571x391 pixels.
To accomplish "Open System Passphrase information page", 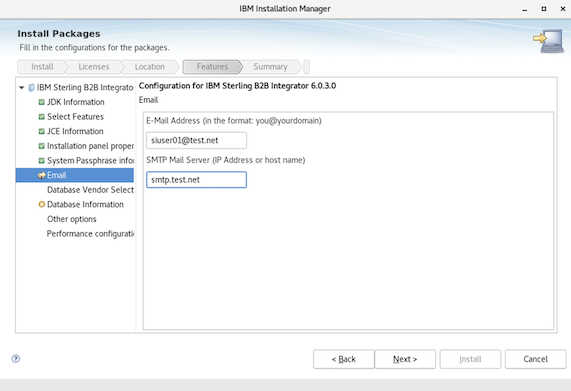I will [x=90, y=161].
